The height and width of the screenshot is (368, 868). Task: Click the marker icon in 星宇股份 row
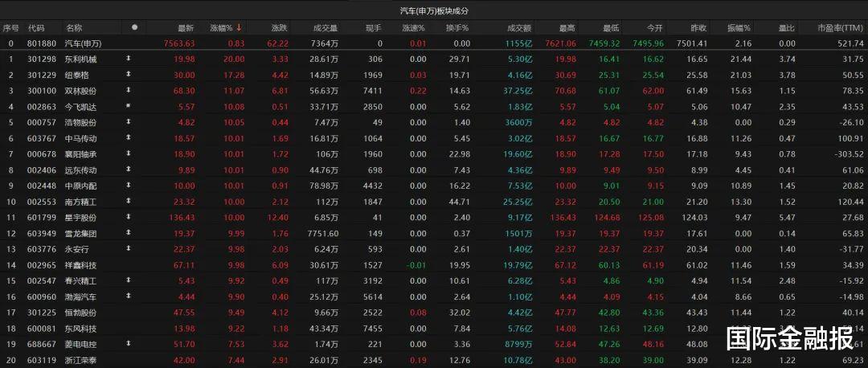click(x=129, y=218)
